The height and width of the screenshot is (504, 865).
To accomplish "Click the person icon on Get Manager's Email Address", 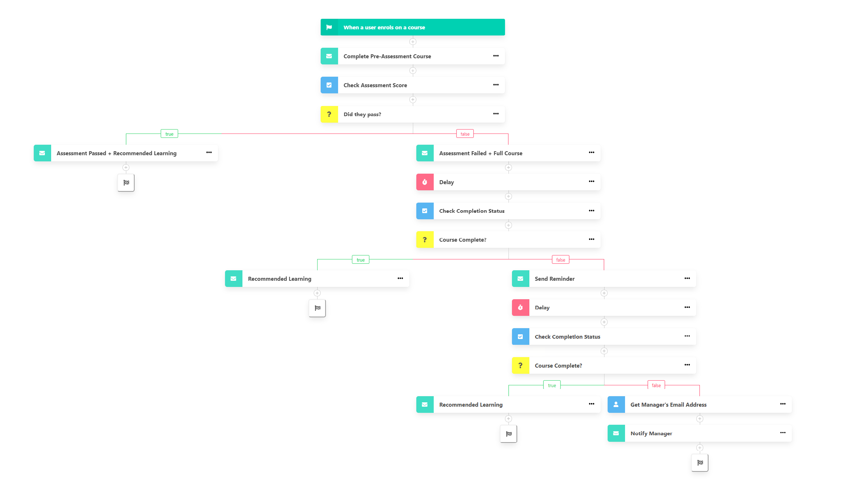I will point(616,404).
